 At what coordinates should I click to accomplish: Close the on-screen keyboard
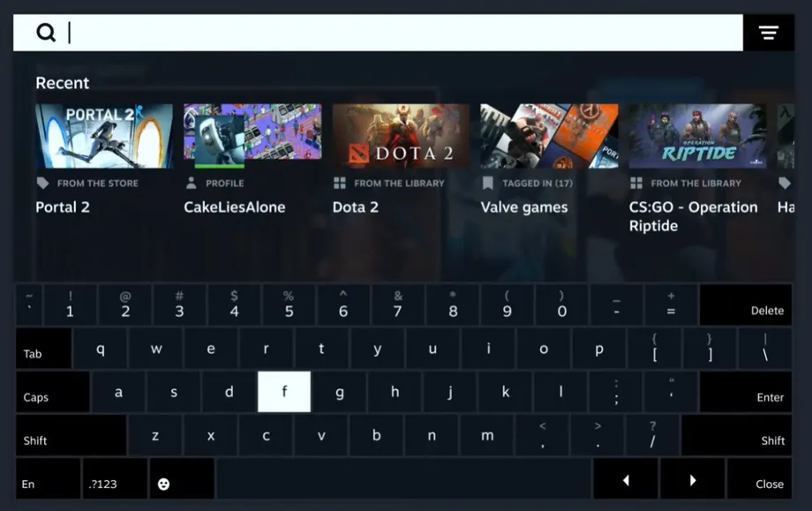click(759, 479)
